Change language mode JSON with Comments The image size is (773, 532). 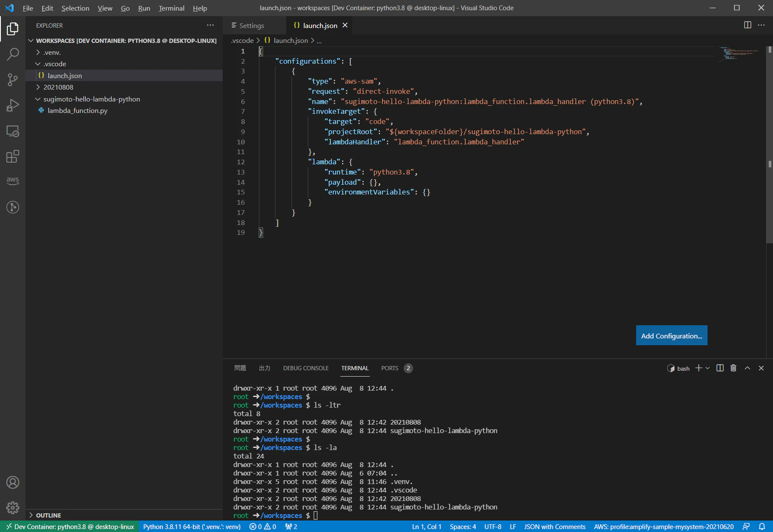click(555, 526)
